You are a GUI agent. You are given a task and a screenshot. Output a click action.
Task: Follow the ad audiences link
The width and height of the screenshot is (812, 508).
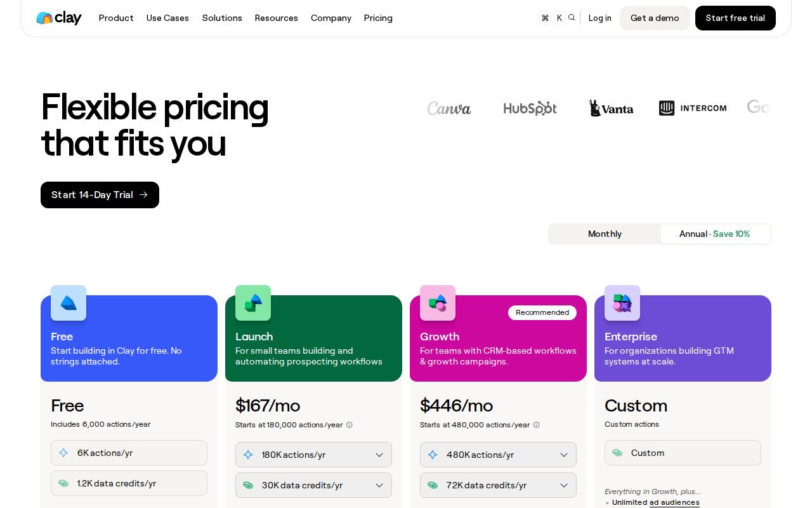click(x=674, y=502)
